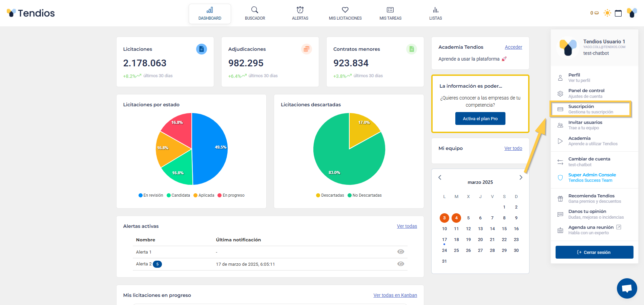644x305 pixels.
Task: Click the Adjudicaciones coins icon
Action: 306,49
